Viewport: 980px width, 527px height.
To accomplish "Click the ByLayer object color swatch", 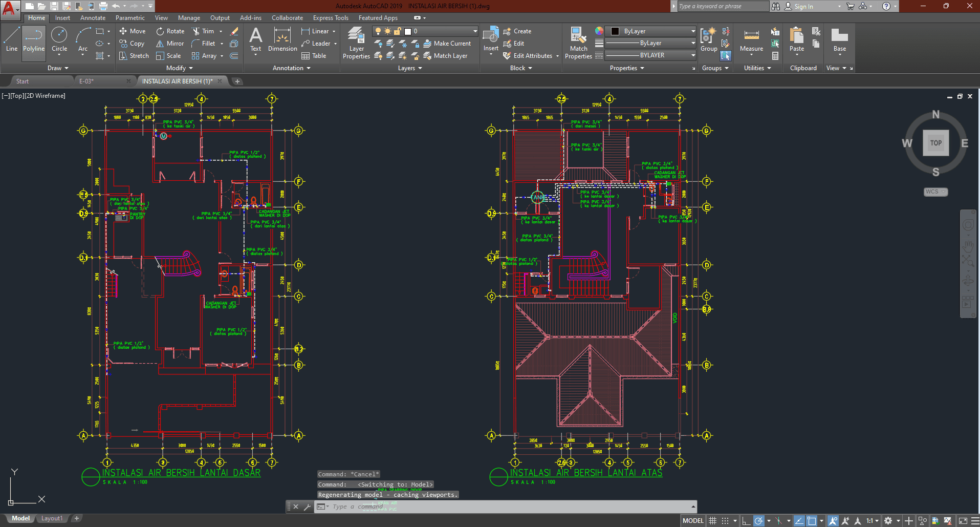I will click(616, 31).
